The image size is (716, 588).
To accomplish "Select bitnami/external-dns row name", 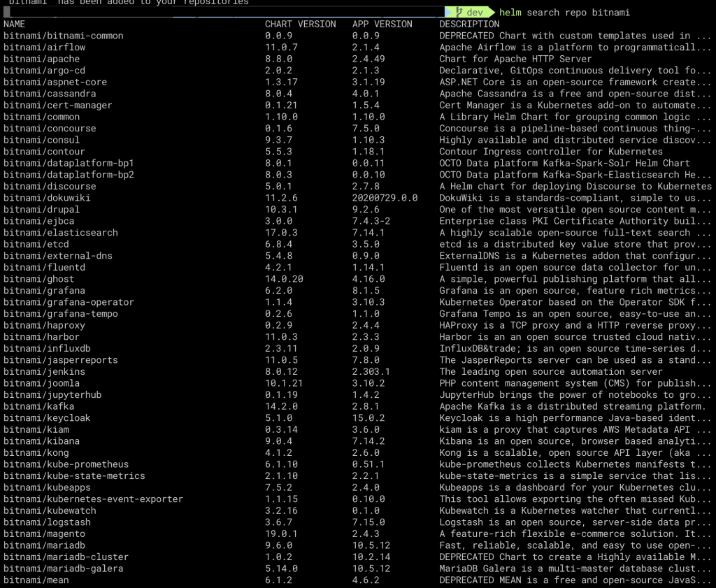I will pos(58,256).
